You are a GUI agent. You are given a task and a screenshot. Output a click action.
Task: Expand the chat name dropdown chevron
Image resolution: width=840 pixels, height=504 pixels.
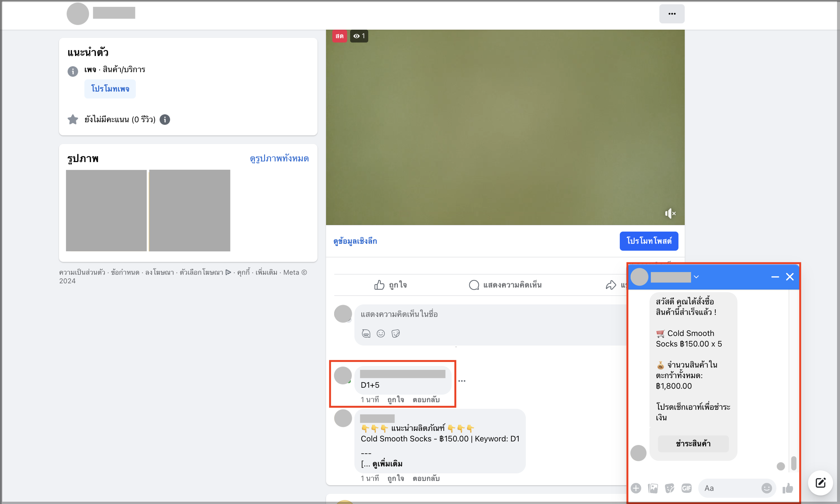click(x=696, y=277)
